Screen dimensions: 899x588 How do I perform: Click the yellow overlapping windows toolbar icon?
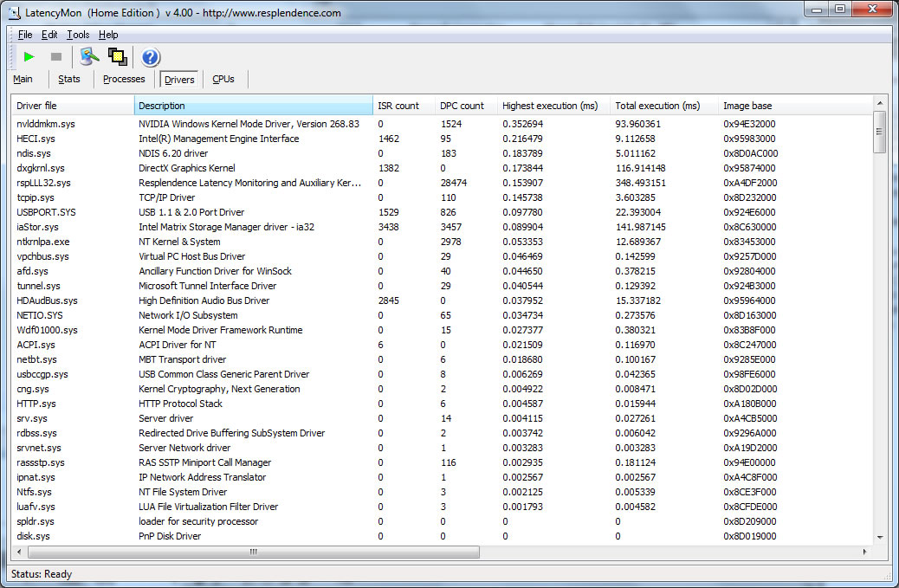pyautogui.click(x=118, y=57)
